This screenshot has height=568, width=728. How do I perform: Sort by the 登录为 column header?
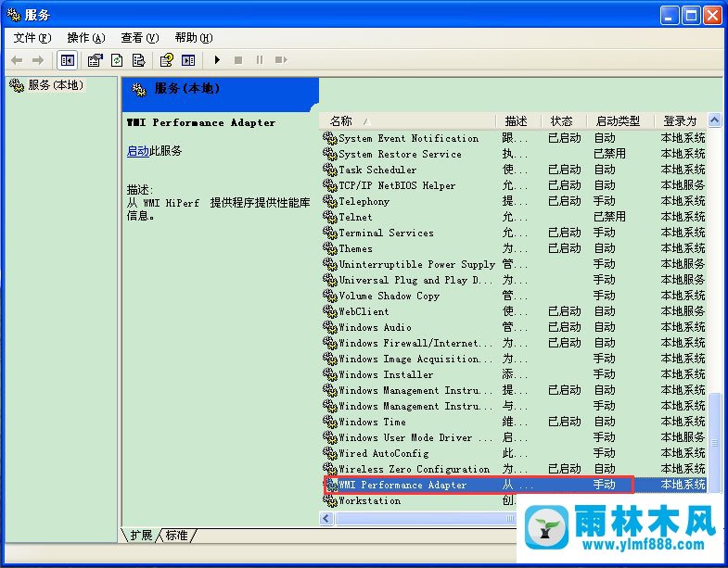coord(681,121)
